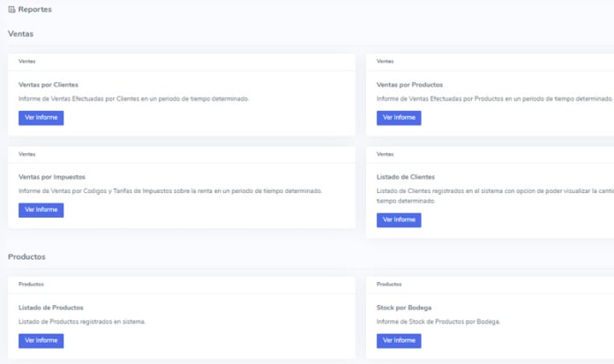Click the Reportes icon beside the page title
This screenshot has height=364, width=614.
[x=11, y=10]
